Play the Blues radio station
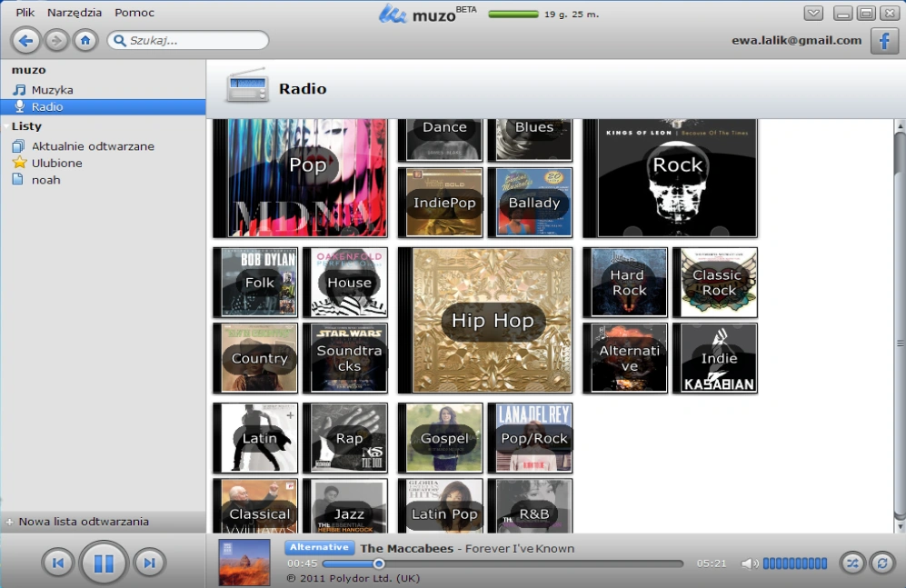Screen dimensions: 906x588 [x=530, y=140]
